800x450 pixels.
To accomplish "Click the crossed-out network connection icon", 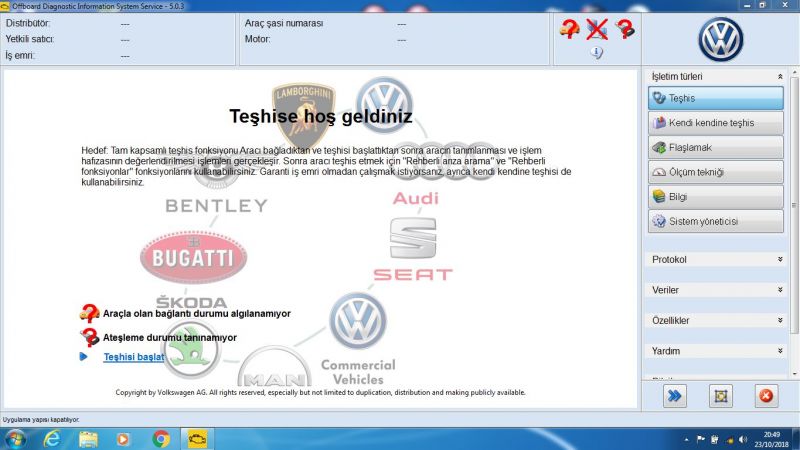I will (596, 29).
